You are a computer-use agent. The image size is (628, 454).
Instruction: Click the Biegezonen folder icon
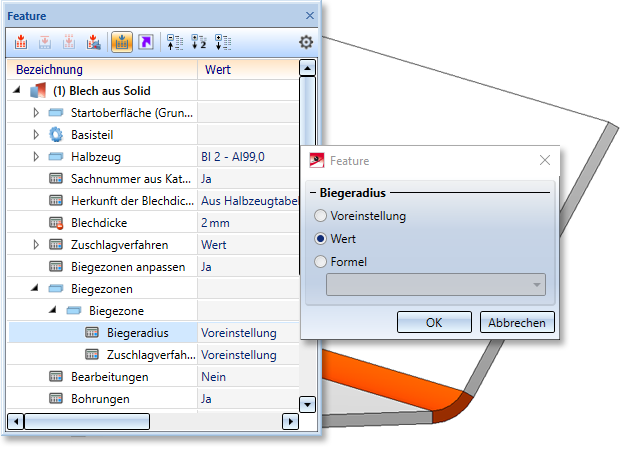(x=56, y=289)
